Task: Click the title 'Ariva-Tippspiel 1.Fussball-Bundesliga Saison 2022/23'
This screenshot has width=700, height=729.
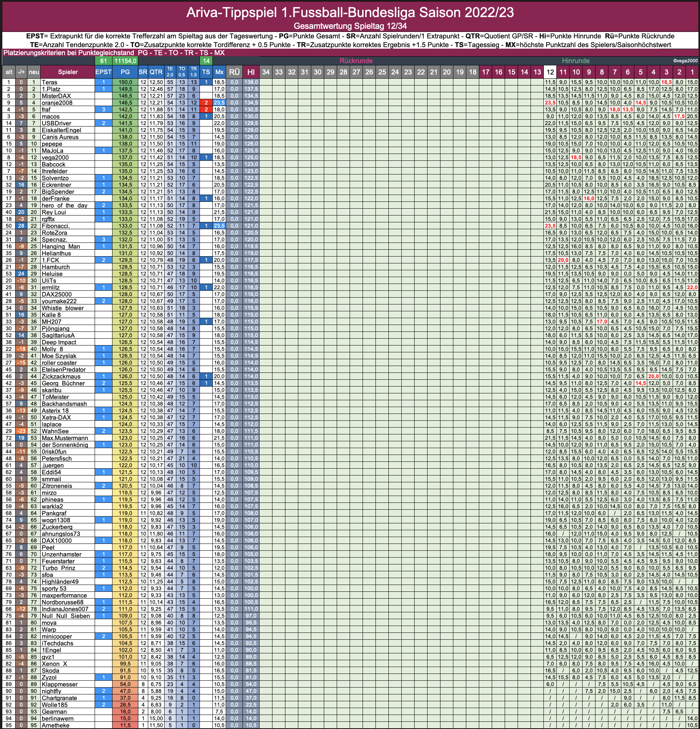Action: coord(350,13)
